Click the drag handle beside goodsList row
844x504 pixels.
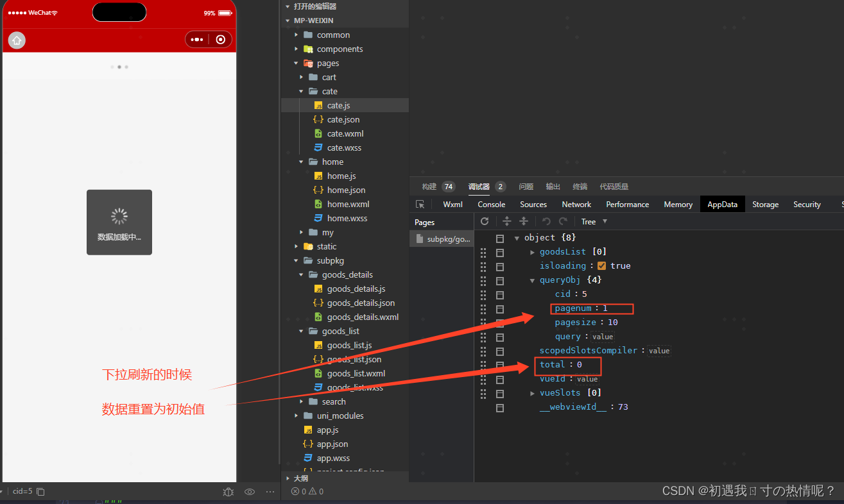click(x=484, y=252)
